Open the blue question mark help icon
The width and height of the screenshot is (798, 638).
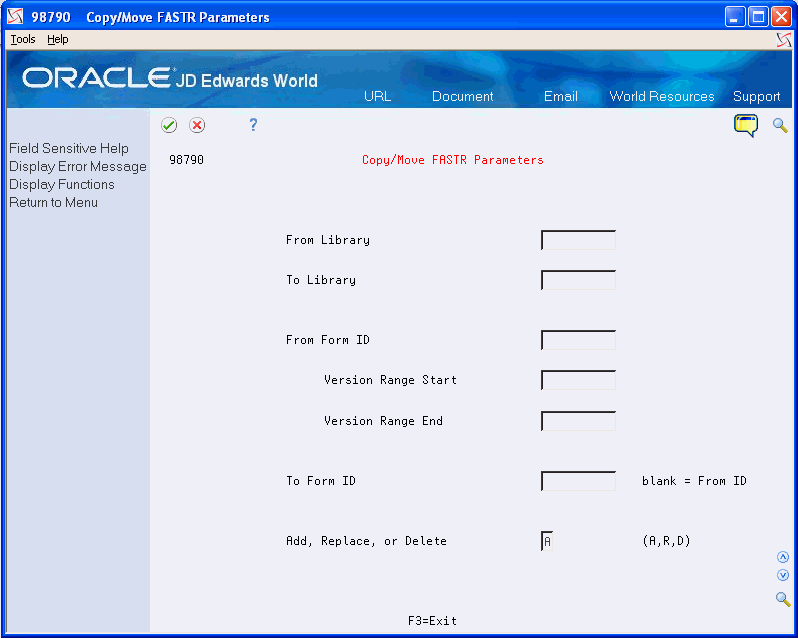[253, 125]
